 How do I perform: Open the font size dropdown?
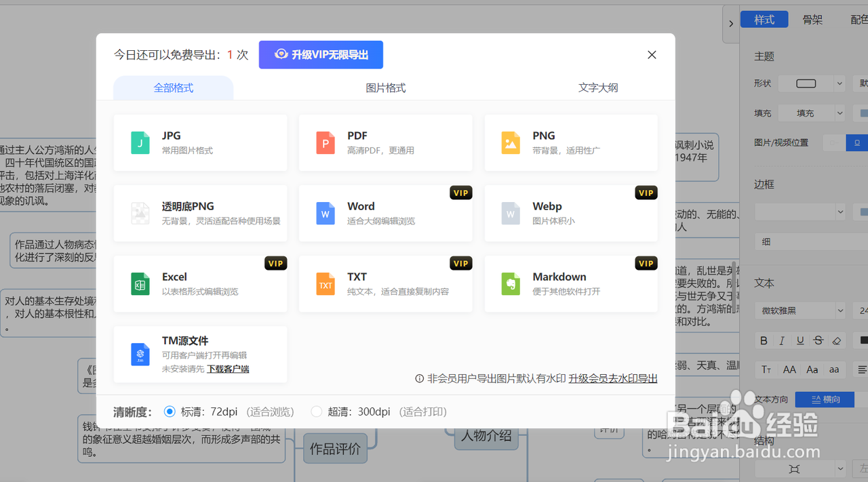[860, 310]
